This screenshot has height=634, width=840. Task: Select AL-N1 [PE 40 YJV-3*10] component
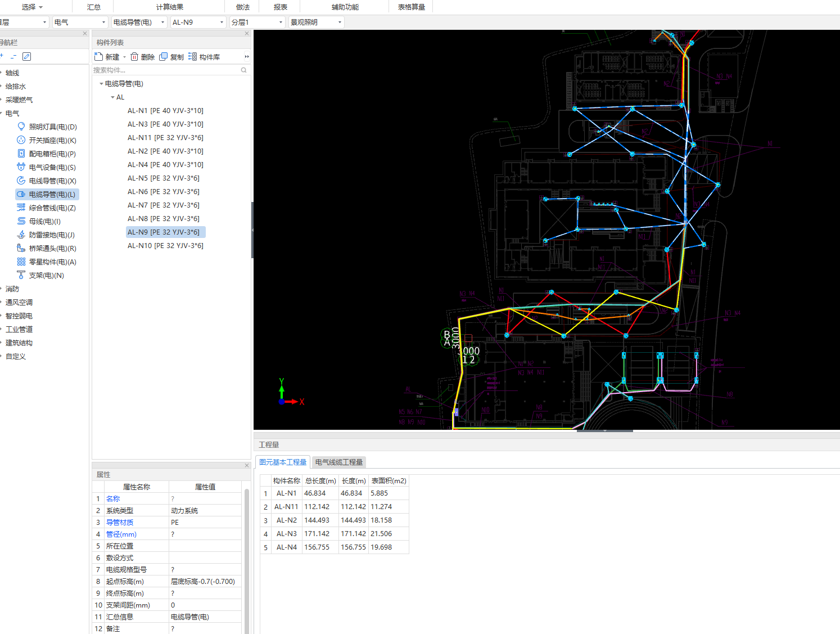coord(165,111)
